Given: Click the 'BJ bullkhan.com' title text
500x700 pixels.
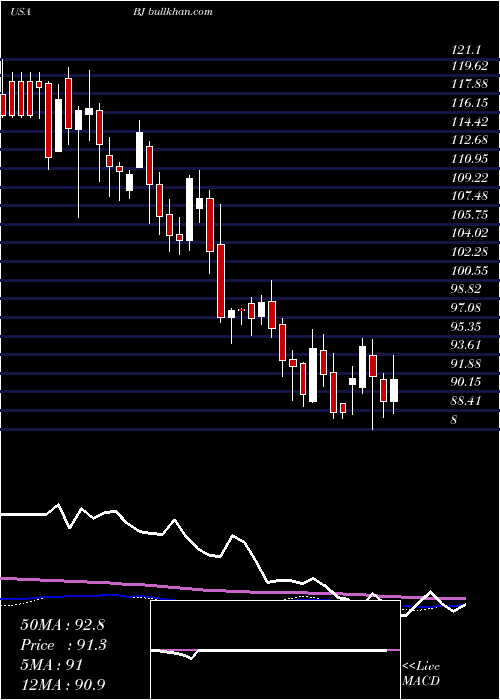Looking at the screenshot, I should pos(172,12).
